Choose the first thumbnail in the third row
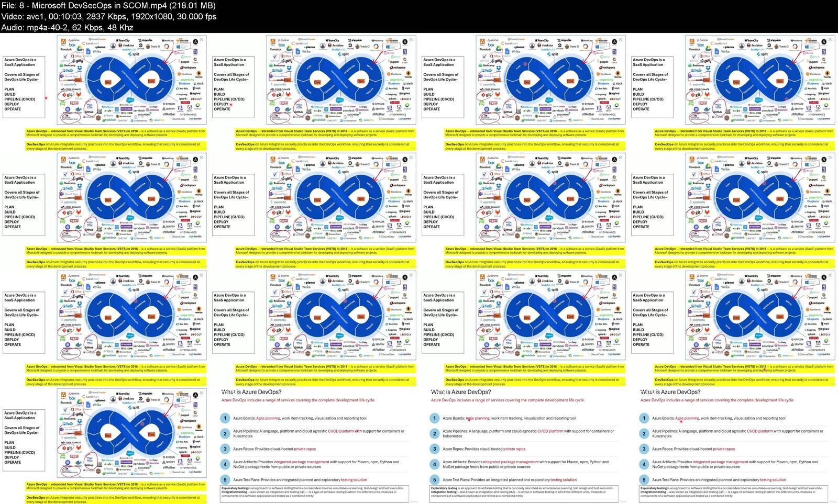This screenshot has width=838, height=504. pyautogui.click(x=105, y=329)
